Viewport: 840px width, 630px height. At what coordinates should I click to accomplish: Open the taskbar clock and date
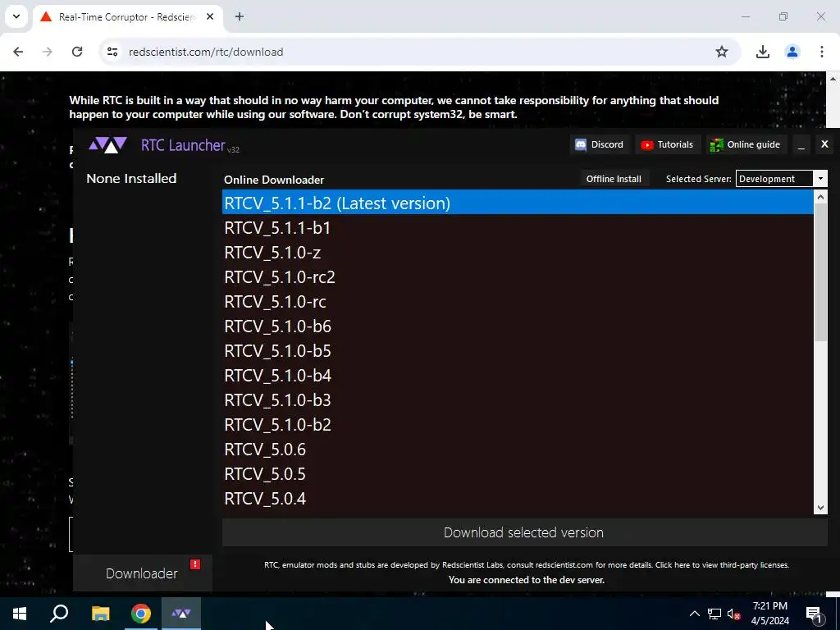tap(769, 614)
